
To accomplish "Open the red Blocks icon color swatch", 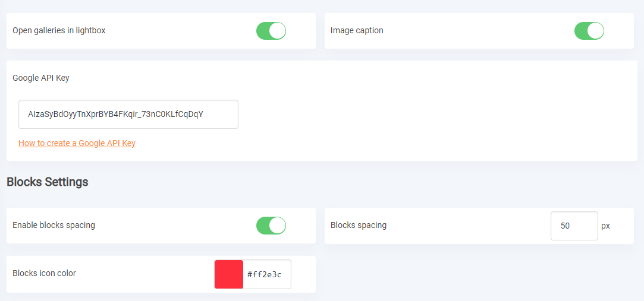I will coord(229,274).
